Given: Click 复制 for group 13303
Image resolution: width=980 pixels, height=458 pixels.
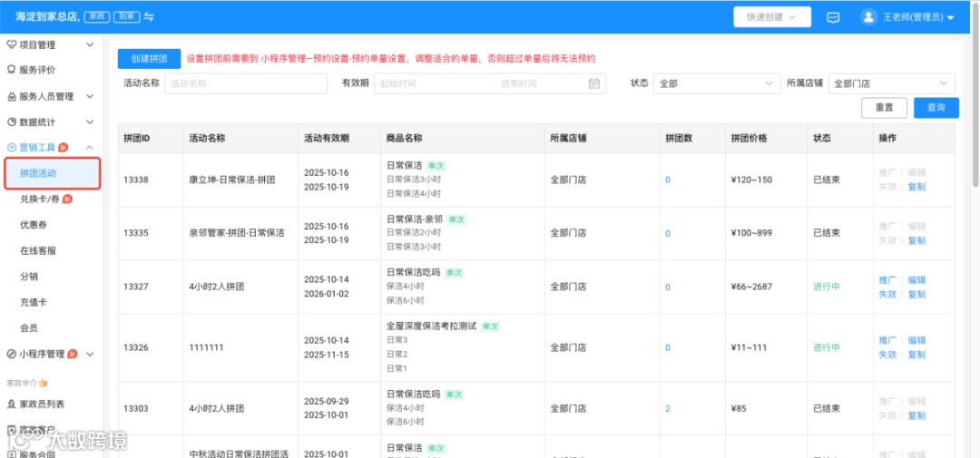Looking at the screenshot, I should click(x=916, y=415).
